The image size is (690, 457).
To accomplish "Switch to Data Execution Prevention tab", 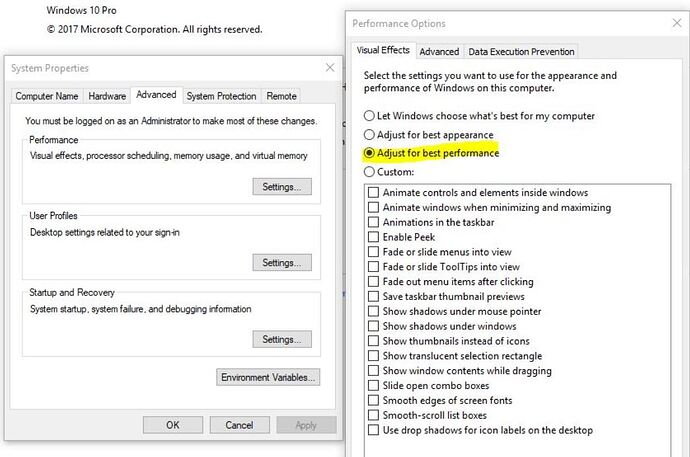I will coord(521,51).
